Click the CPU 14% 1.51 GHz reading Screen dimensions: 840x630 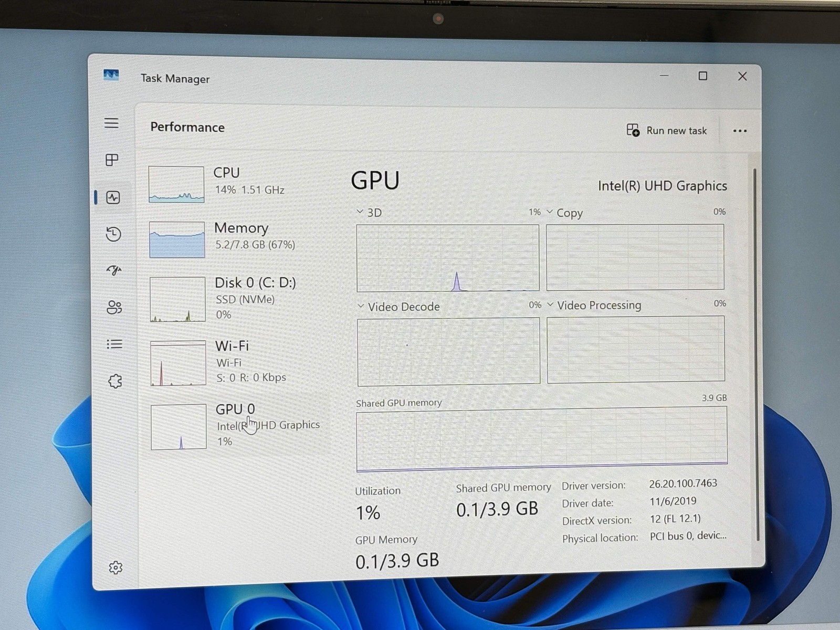(x=250, y=190)
